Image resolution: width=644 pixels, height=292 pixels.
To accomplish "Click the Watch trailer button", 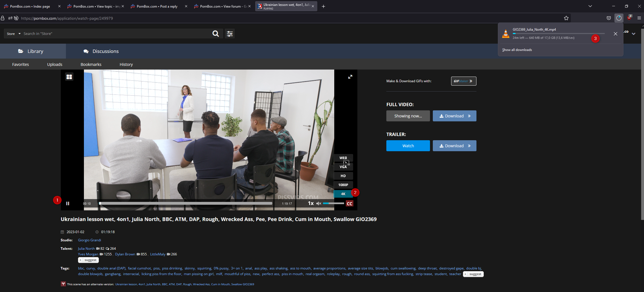I will pyautogui.click(x=408, y=146).
